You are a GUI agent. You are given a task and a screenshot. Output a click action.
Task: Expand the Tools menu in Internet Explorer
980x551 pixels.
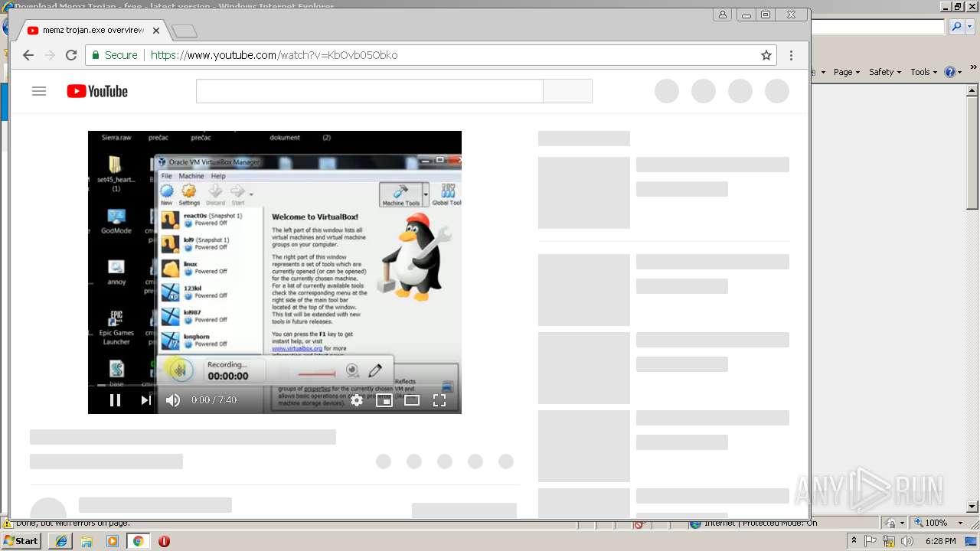coord(923,72)
